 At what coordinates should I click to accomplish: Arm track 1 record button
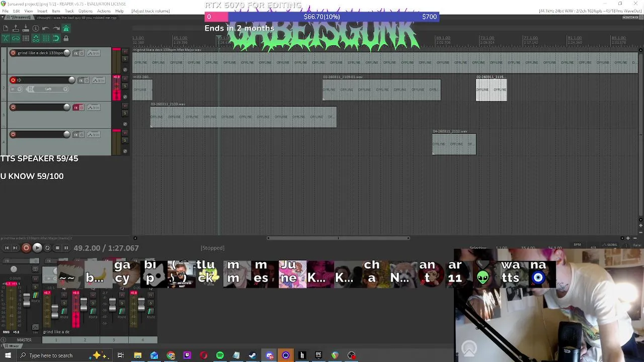(x=13, y=53)
